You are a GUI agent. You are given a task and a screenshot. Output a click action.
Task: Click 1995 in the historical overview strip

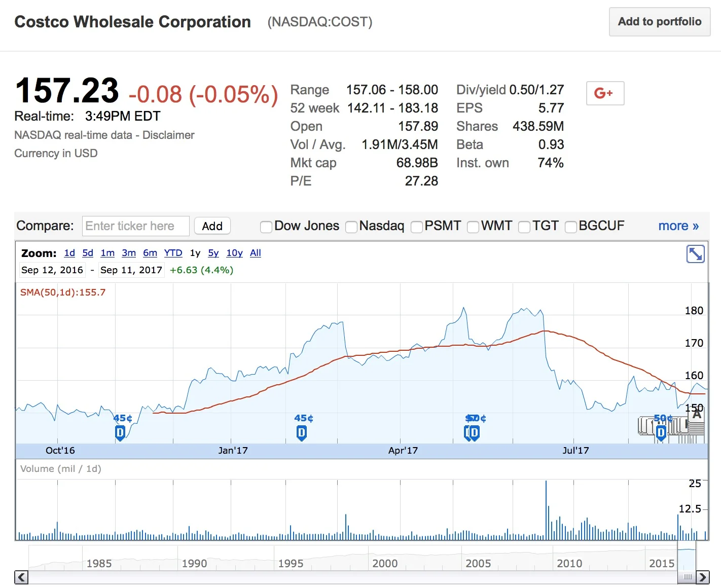(291, 564)
